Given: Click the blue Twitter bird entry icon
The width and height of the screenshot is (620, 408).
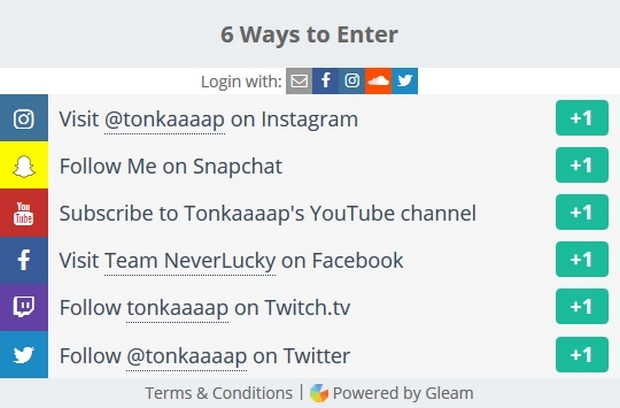Looking at the screenshot, I should pos(24,354).
